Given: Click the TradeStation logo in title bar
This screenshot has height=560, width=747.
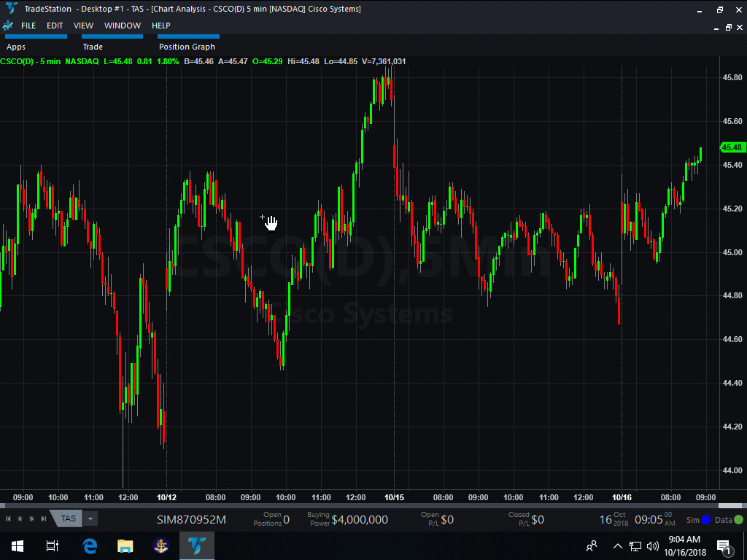Looking at the screenshot, I should coord(11,9).
